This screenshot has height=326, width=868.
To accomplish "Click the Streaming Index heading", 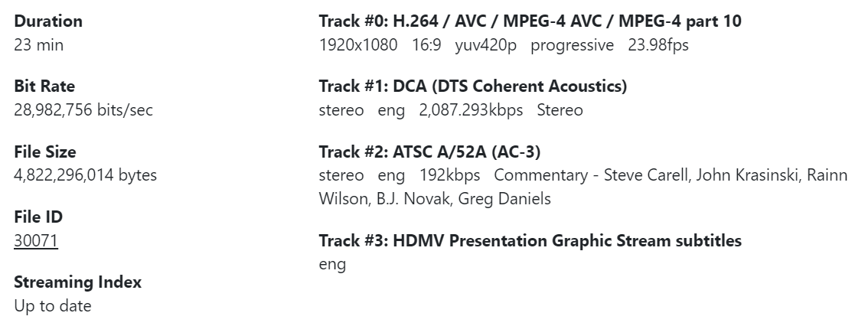I will [x=78, y=282].
